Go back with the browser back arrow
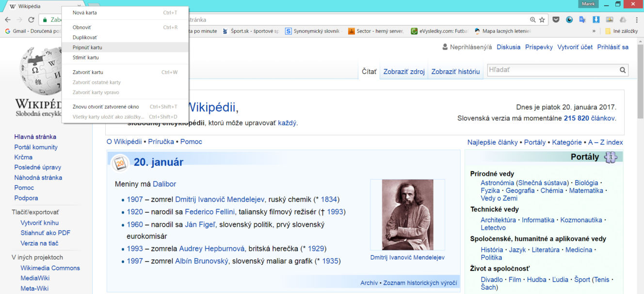This screenshot has height=294, width=644. (x=8, y=20)
